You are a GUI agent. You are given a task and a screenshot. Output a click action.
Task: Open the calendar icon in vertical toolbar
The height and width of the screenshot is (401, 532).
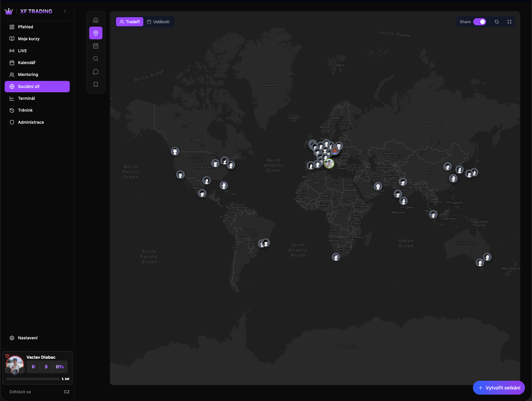96,46
